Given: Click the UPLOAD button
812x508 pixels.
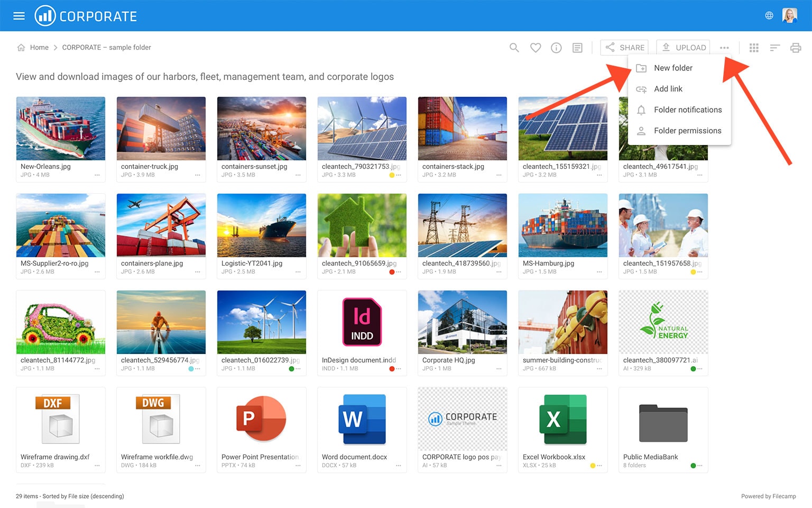Looking at the screenshot, I should 683,48.
